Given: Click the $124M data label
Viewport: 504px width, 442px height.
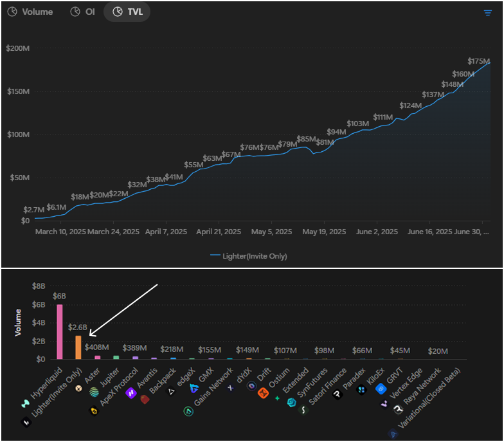Looking at the screenshot, I should click(x=410, y=106).
